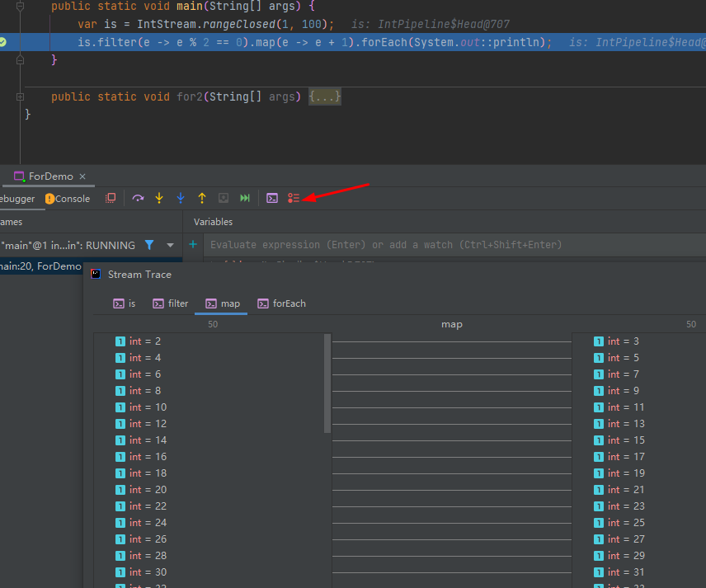Click the left 'int = 2' entry

pos(139,341)
